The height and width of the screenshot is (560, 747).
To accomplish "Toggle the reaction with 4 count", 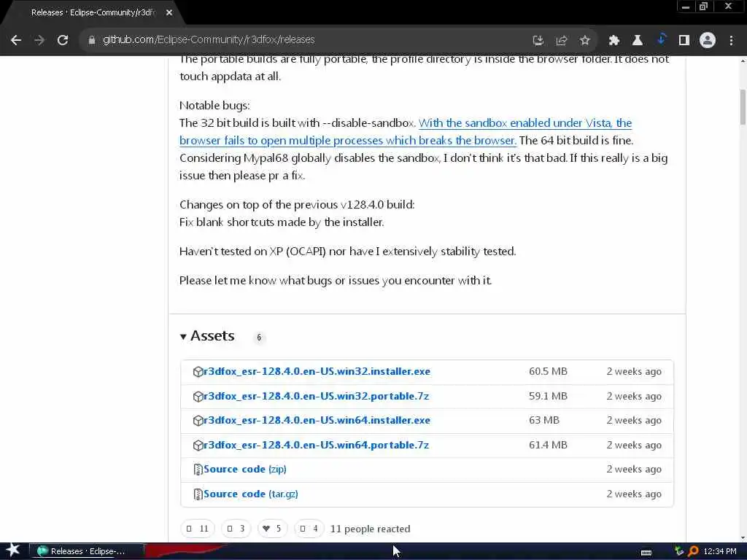I will click(309, 529).
